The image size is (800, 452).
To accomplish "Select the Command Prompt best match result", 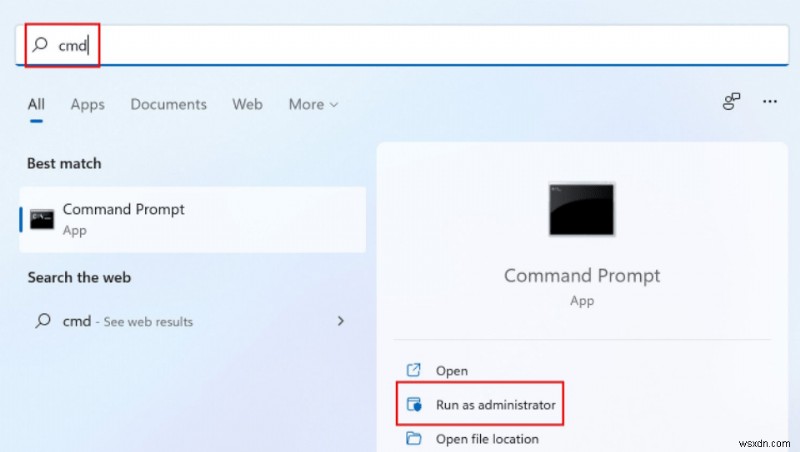I will pos(193,219).
